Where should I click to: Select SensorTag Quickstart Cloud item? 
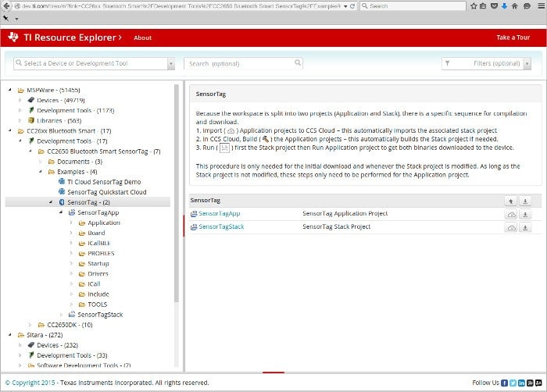pyautogui.click(x=107, y=192)
